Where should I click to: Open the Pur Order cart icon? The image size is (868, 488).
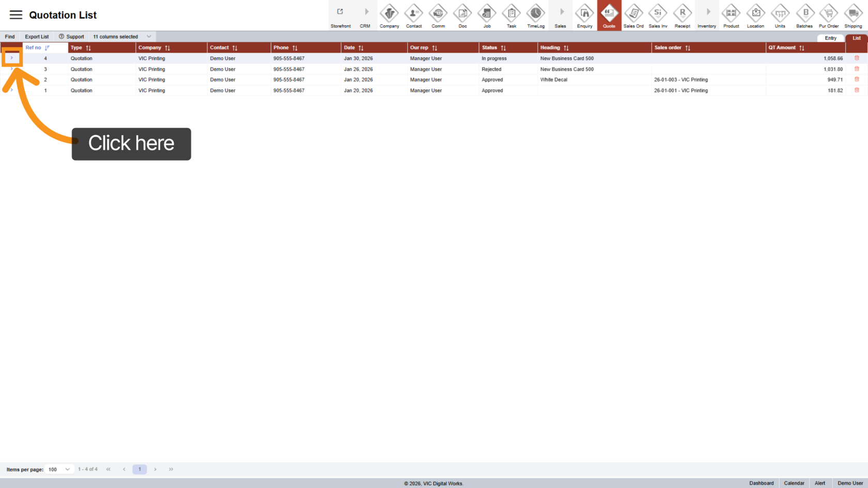point(829,15)
